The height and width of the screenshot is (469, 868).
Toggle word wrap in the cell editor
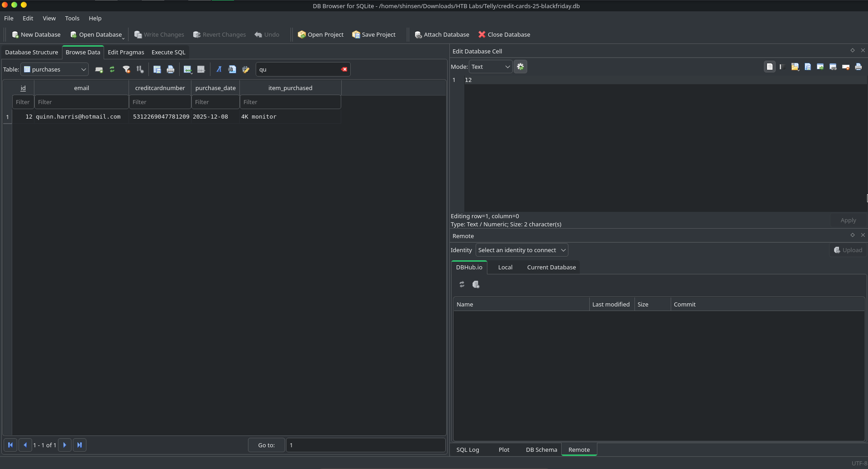pyautogui.click(x=782, y=67)
